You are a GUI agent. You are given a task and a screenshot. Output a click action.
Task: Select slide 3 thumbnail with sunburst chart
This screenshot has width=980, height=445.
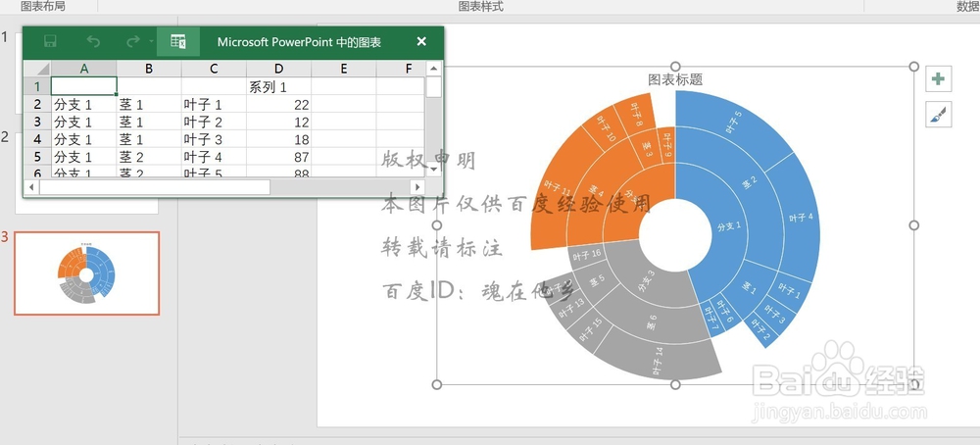click(87, 273)
